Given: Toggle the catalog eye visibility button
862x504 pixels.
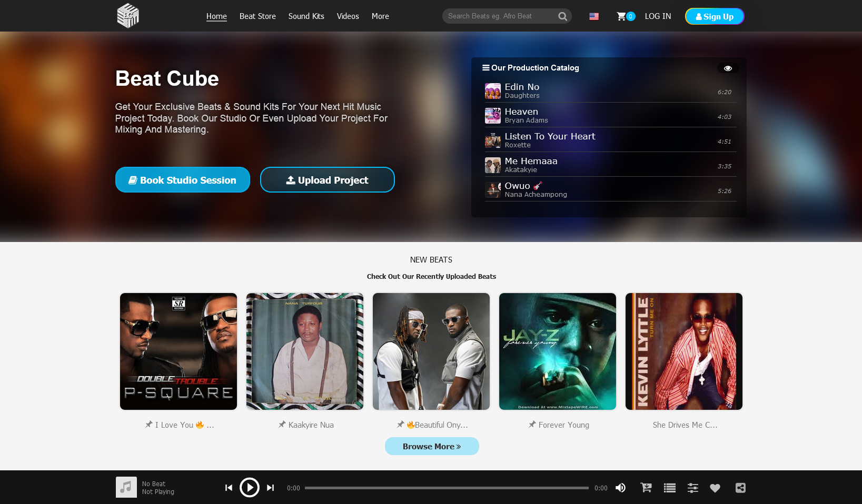Looking at the screenshot, I should click(728, 68).
